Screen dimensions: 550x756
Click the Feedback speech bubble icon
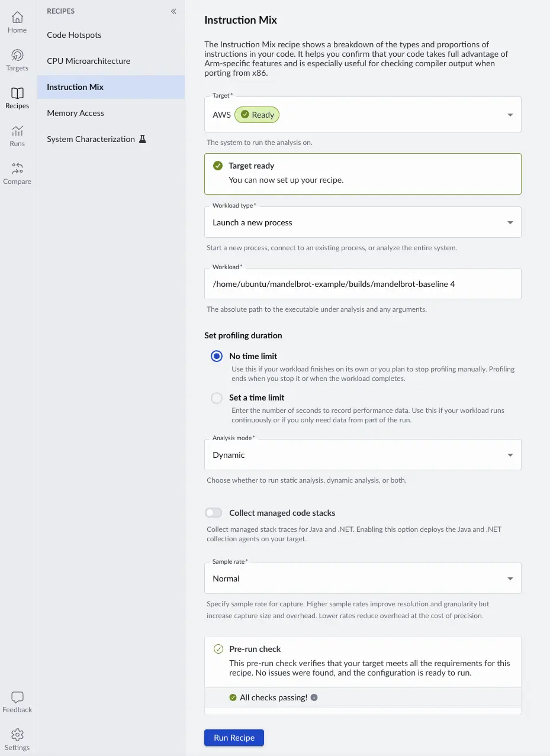coord(17,697)
